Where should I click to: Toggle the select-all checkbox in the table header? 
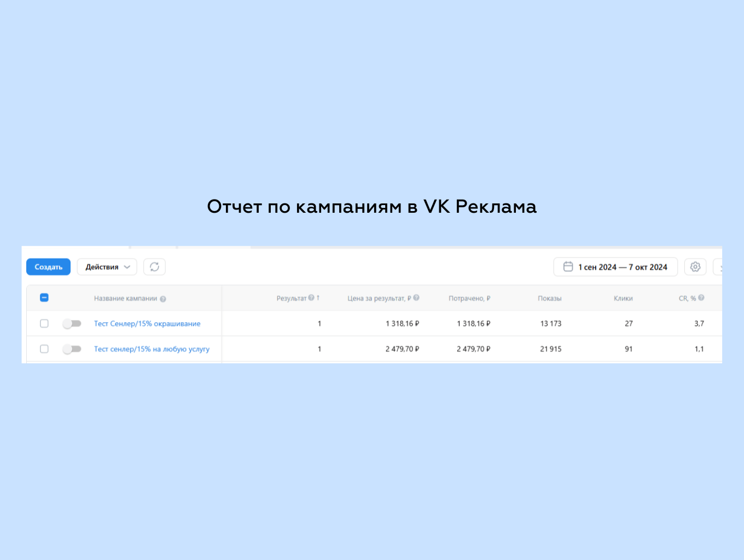click(x=44, y=297)
